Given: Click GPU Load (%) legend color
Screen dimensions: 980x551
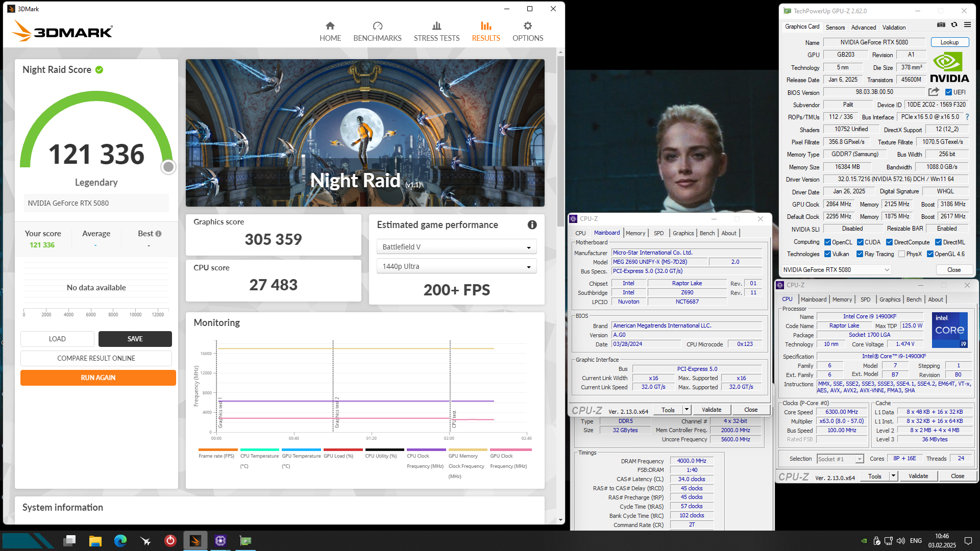Looking at the screenshot, I should click(343, 450).
